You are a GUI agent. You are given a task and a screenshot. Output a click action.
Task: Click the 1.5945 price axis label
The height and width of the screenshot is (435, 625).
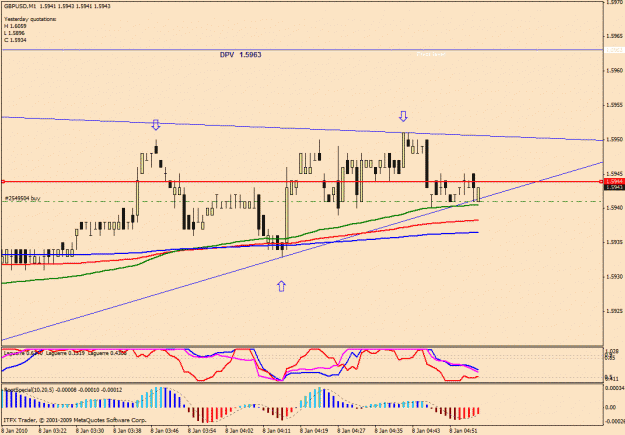pyautogui.click(x=614, y=174)
